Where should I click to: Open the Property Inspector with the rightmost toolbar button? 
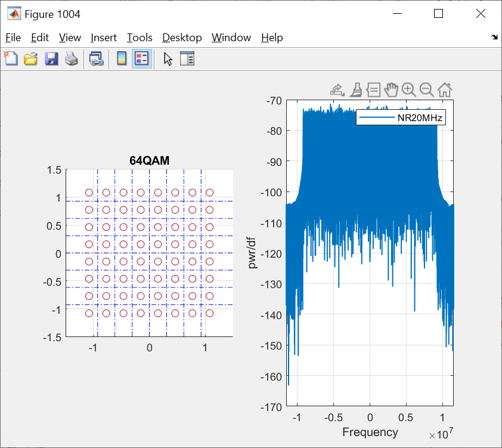(187, 58)
